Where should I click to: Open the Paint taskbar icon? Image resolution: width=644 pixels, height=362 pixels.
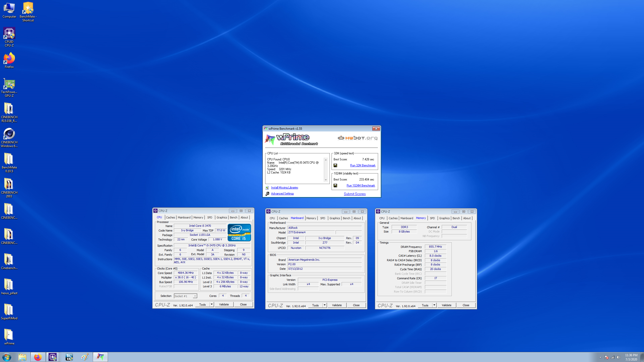[x=85, y=357]
